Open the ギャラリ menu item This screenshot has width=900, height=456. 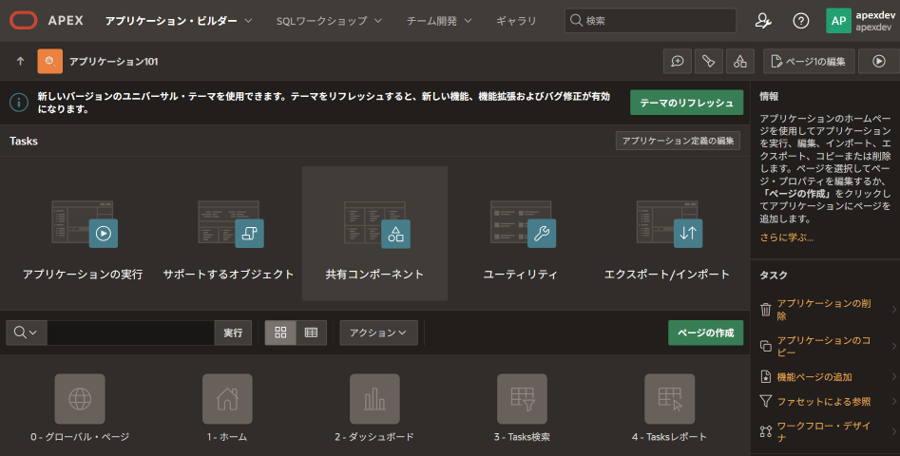pyautogui.click(x=516, y=21)
